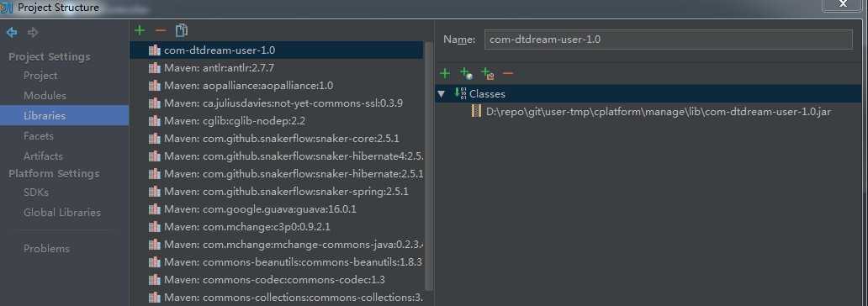Click the back navigation arrow
This screenshot has width=868, height=306.
tap(12, 33)
